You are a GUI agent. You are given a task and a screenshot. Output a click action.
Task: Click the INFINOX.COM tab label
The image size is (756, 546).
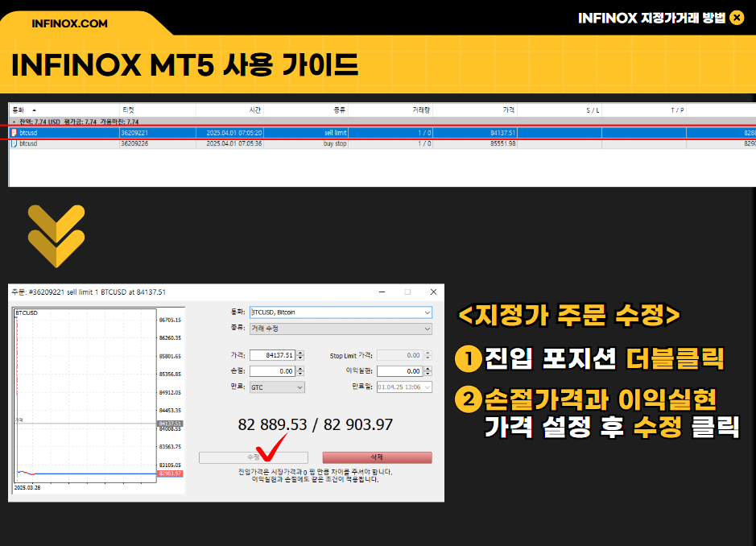(69, 23)
